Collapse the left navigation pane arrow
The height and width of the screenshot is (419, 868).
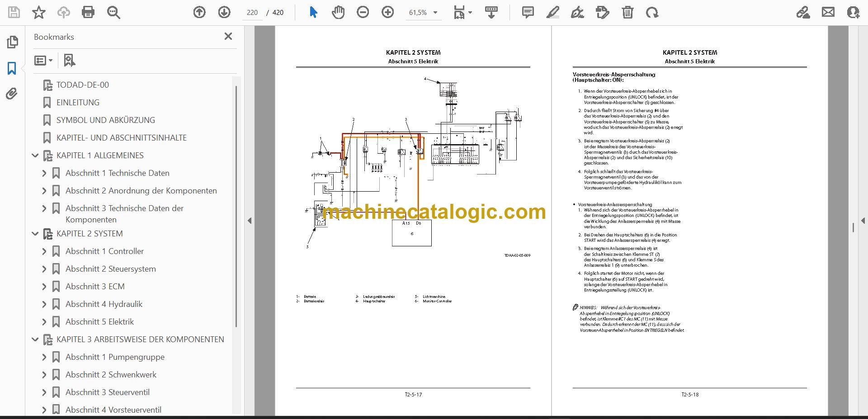coord(250,221)
